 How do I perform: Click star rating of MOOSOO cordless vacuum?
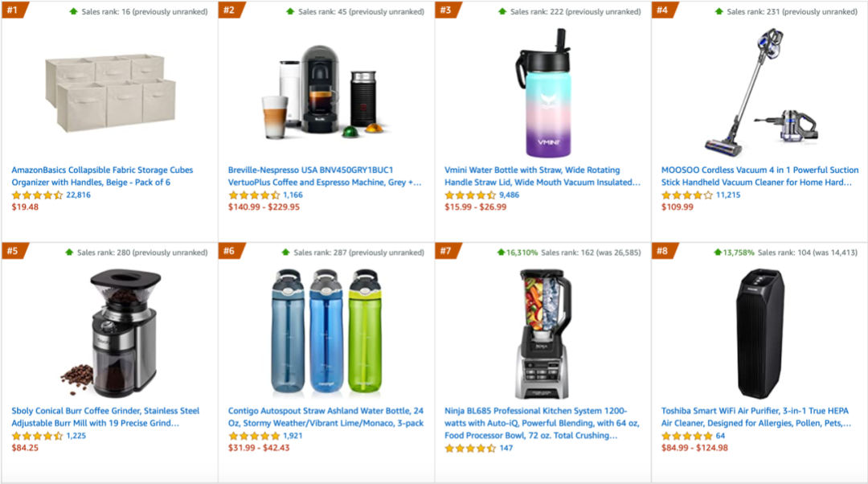tap(686, 195)
